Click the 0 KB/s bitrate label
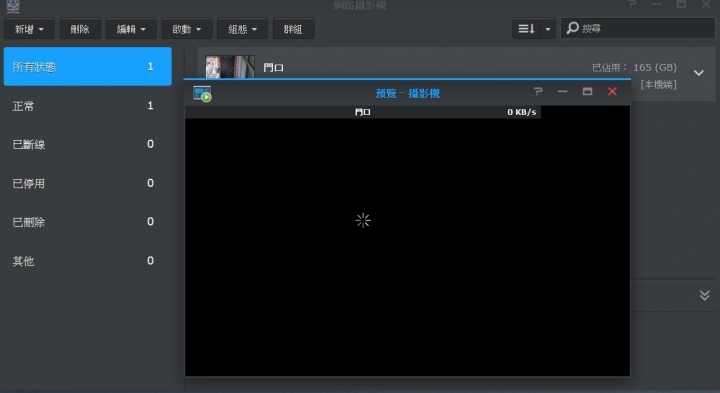Screen dimensions: 720x393 coord(522,112)
